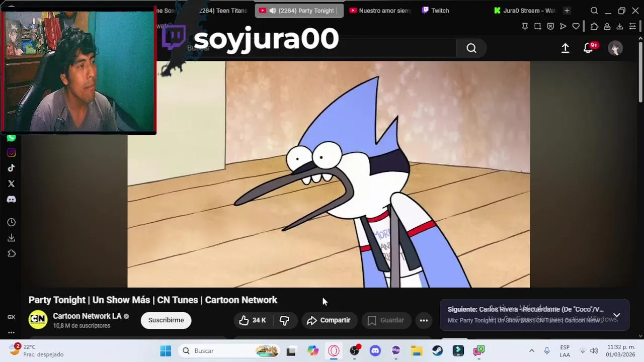Open the Windows Start menu

click(x=166, y=351)
